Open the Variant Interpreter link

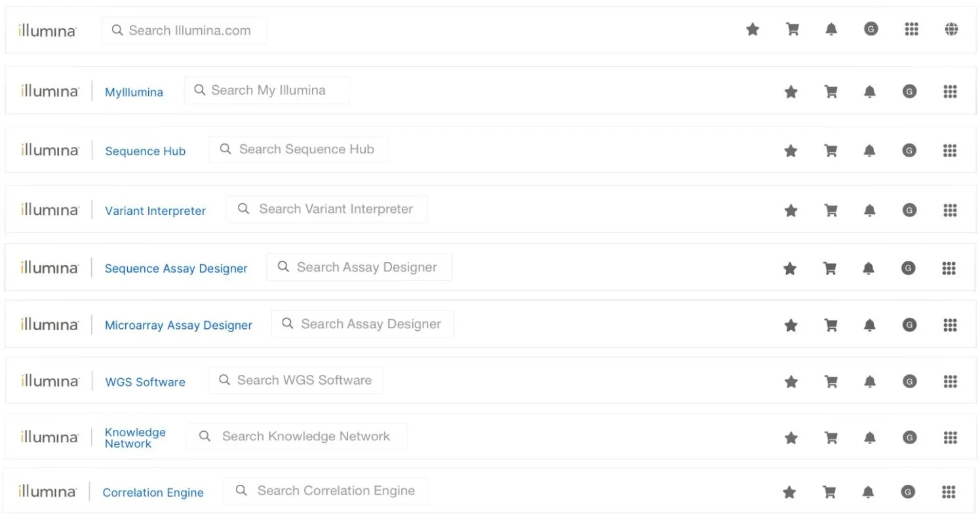click(x=155, y=211)
